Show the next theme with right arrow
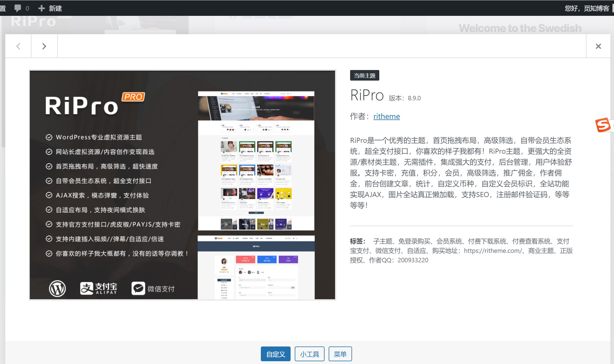The image size is (614, 364). coord(44,46)
